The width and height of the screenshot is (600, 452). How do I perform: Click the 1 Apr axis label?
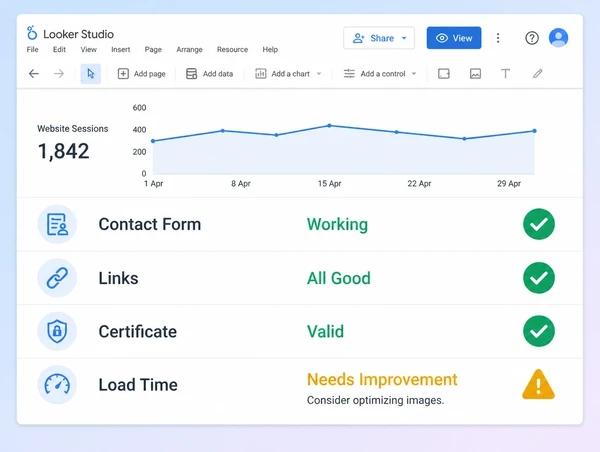click(153, 184)
